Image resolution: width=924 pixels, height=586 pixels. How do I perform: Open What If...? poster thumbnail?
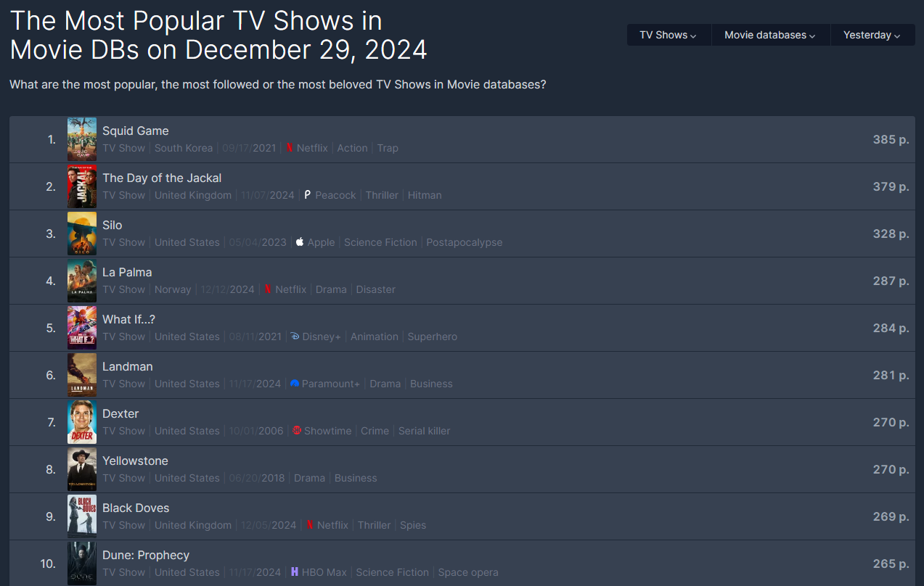click(x=82, y=328)
